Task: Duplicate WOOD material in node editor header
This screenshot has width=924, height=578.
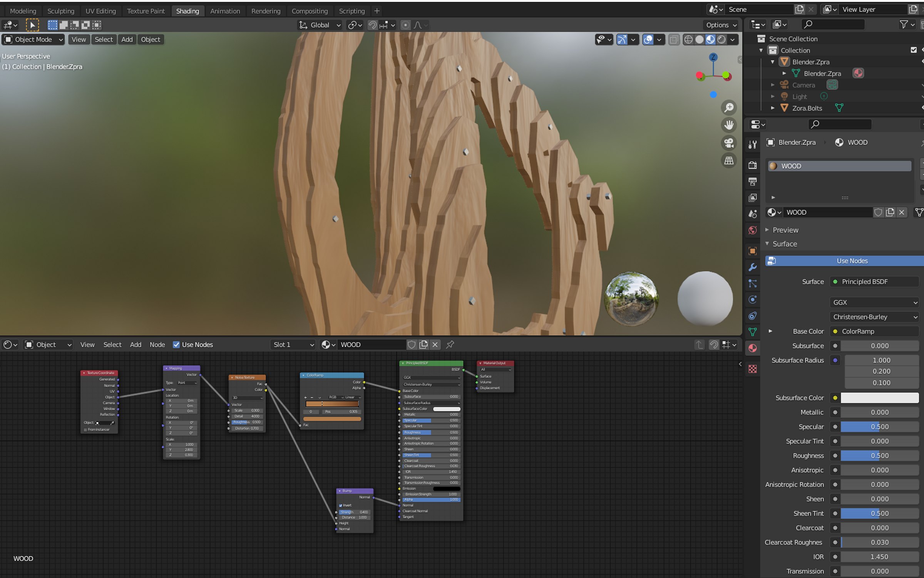Action: 423,344
